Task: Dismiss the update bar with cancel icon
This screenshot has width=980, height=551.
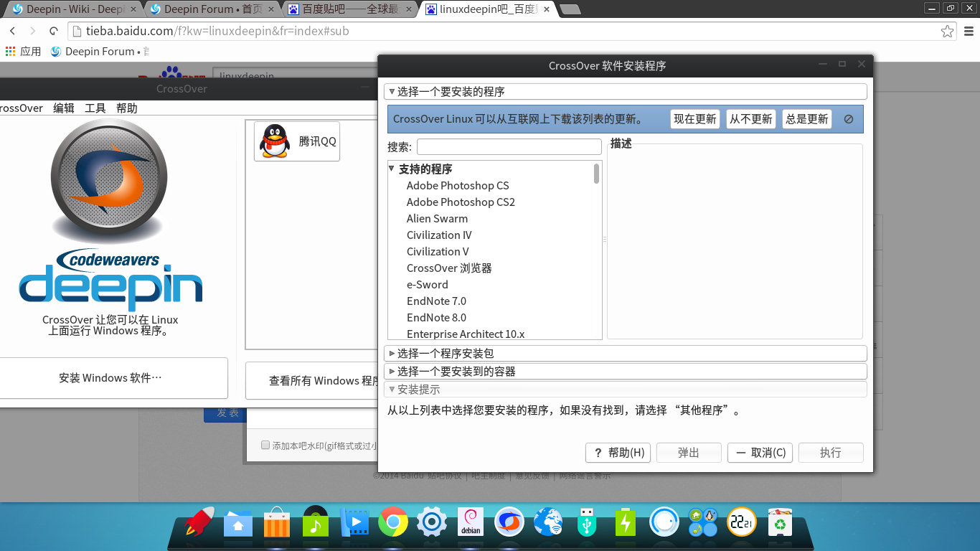Action: point(849,119)
